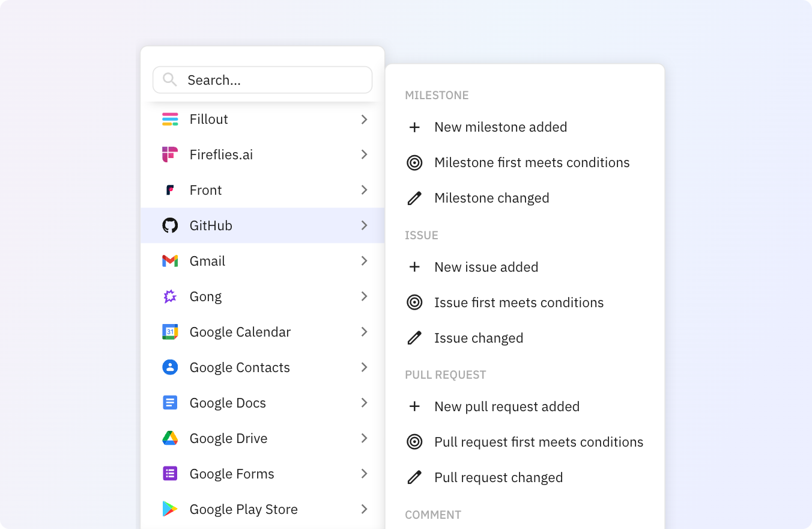812x529 pixels.
Task: Click the MILESTONE section heading
Action: pyautogui.click(x=437, y=95)
